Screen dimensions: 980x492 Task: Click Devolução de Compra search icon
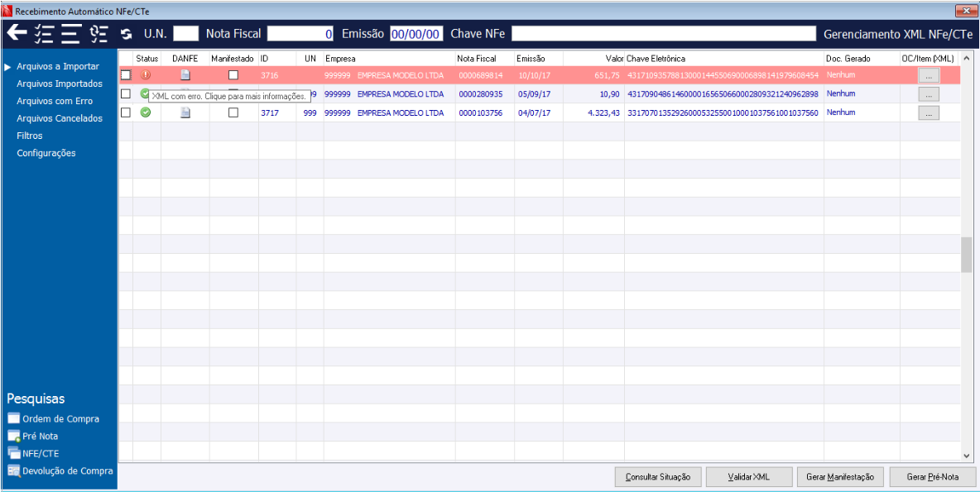[14, 471]
